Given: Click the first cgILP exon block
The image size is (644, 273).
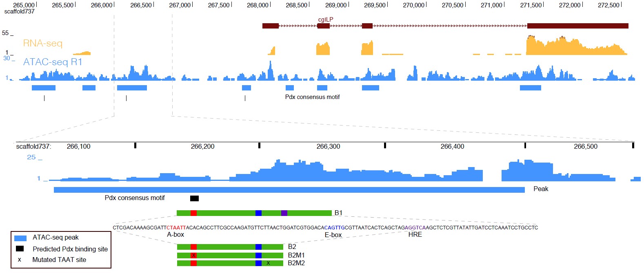Looking at the screenshot, I should 270,26.
